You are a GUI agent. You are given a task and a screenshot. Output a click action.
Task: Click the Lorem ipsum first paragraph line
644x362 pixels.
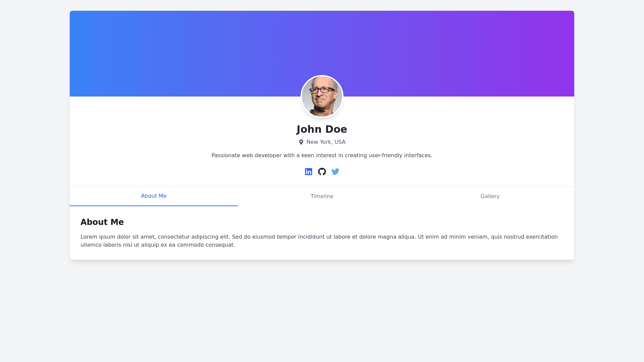[319, 237]
